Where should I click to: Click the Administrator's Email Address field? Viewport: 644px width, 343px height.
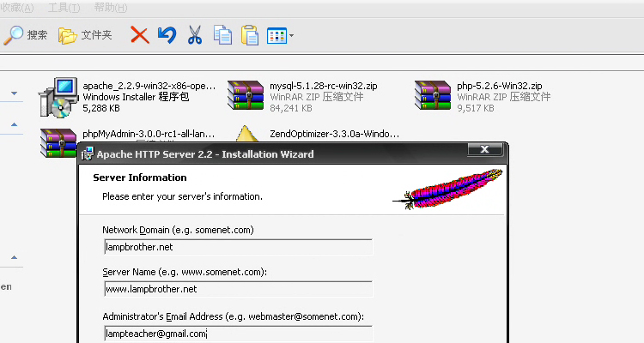pos(238,334)
